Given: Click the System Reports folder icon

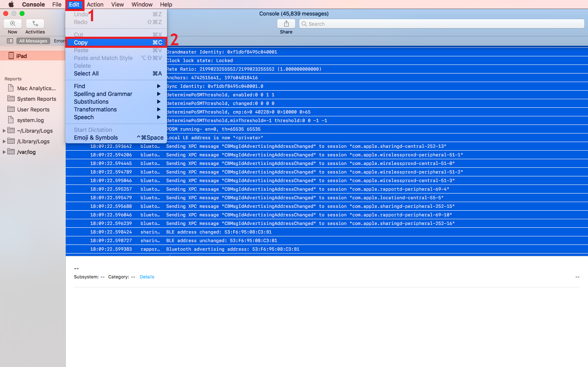Looking at the screenshot, I should (11, 99).
